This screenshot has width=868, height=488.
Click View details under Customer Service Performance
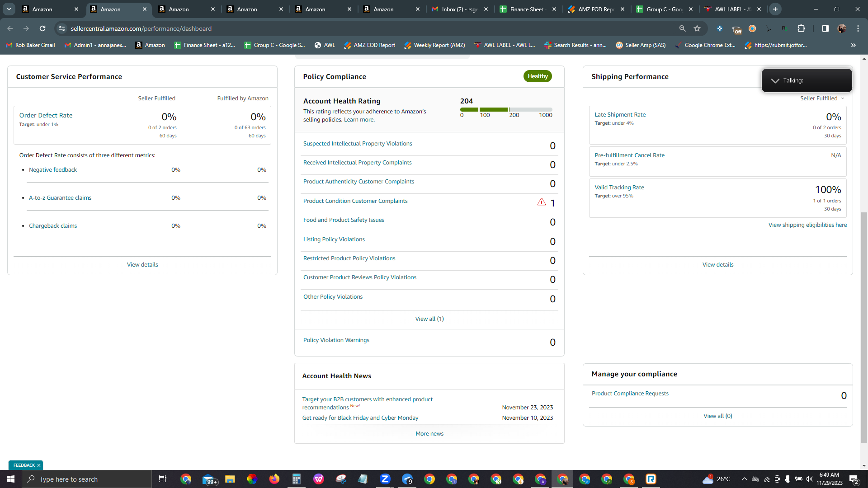[x=142, y=265]
